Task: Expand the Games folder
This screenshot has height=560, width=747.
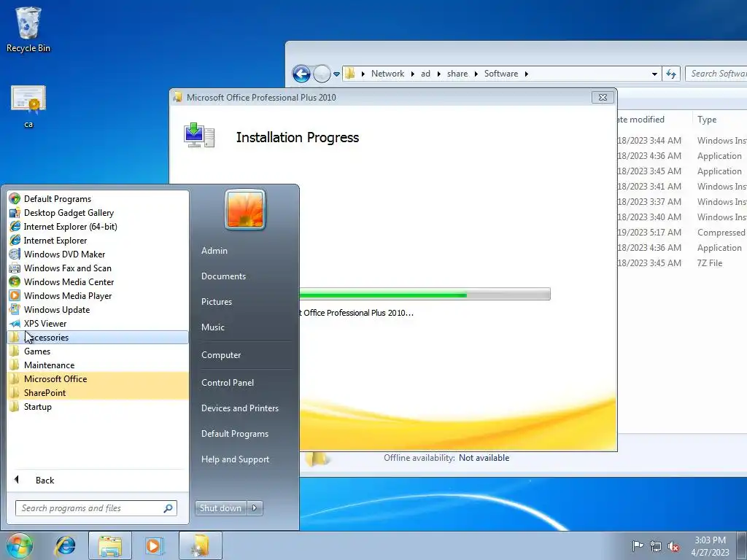Action: pyautogui.click(x=98, y=351)
